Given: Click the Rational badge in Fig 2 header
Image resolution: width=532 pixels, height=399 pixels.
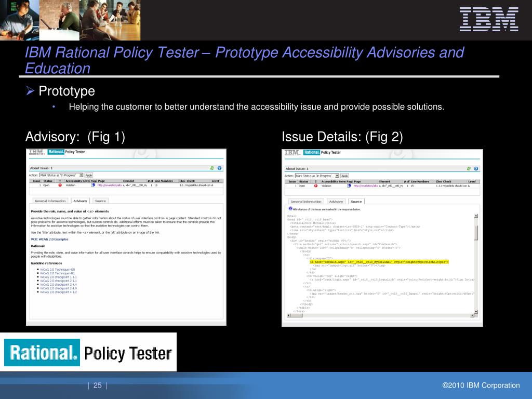Looking at the screenshot, I should pos(312,152).
